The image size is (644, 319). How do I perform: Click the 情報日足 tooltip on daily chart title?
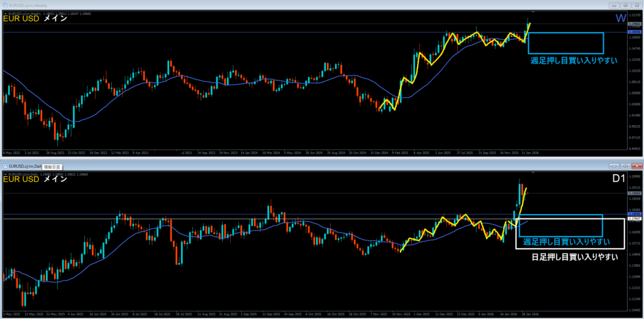point(52,166)
